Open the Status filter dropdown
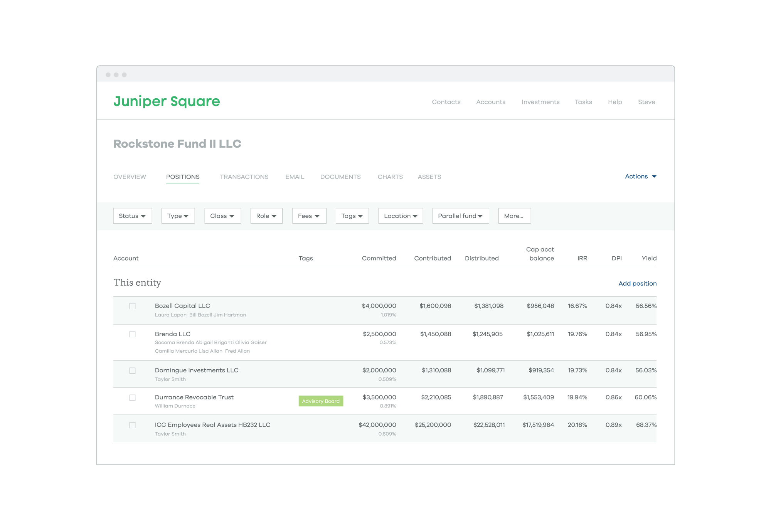 (132, 216)
